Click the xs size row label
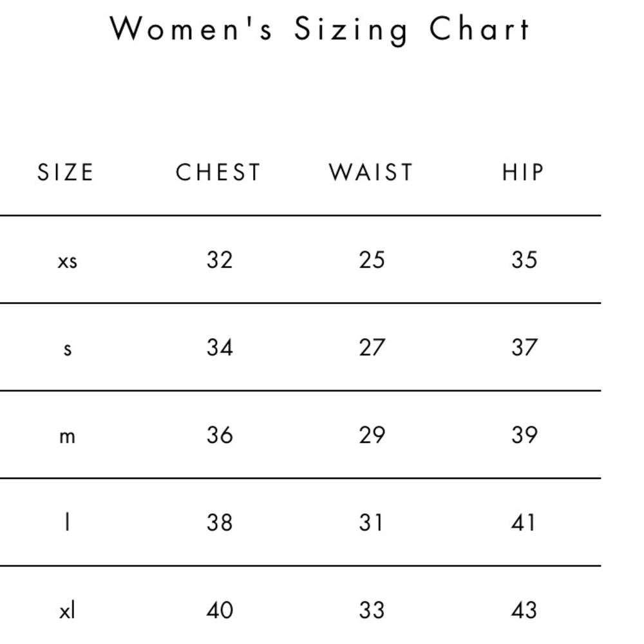Screen dimensions: 644x644 pyautogui.click(x=68, y=261)
